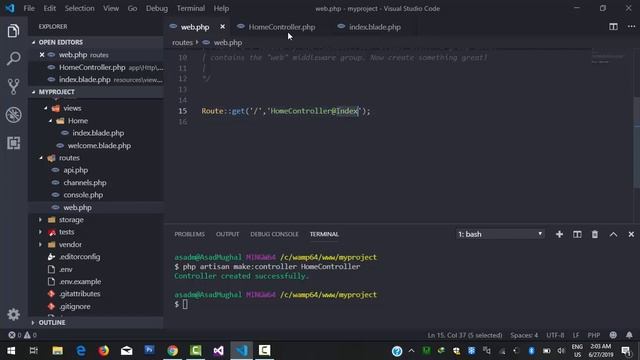
Task: Open .env.example file
Action: coord(80,282)
